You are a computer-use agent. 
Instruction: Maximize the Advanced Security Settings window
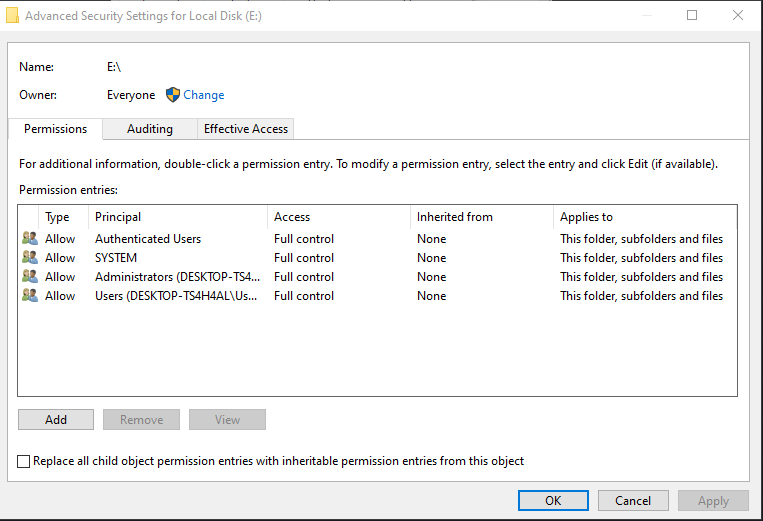click(x=692, y=16)
